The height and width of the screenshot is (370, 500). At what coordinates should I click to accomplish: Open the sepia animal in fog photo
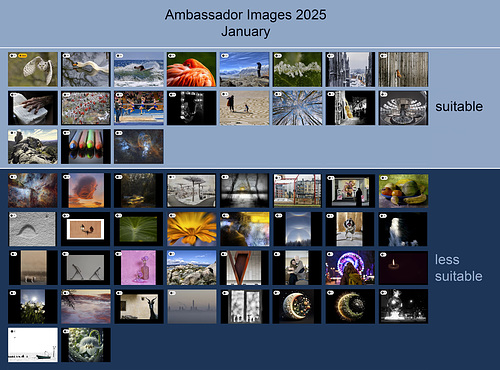pos(33,268)
